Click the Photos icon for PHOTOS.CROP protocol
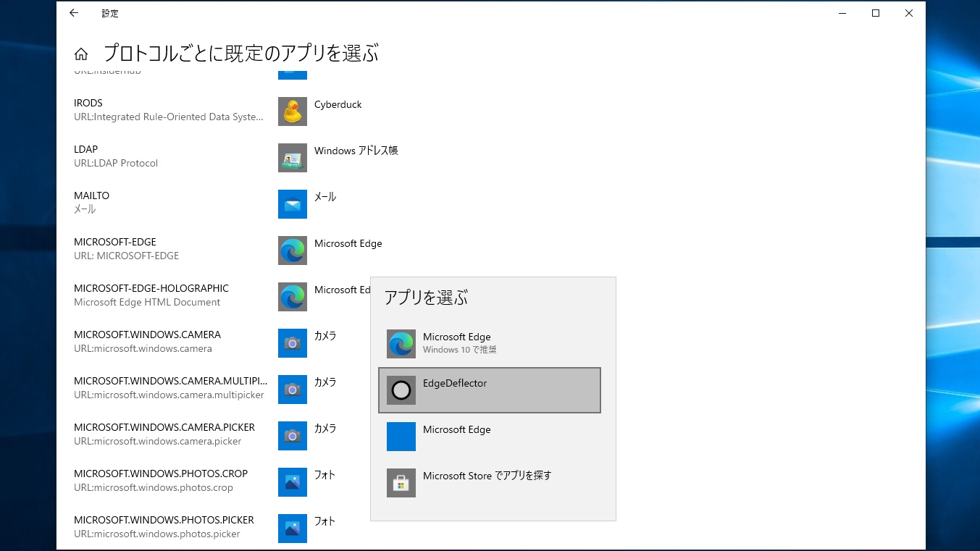This screenshot has width=980, height=551. click(x=293, y=482)
